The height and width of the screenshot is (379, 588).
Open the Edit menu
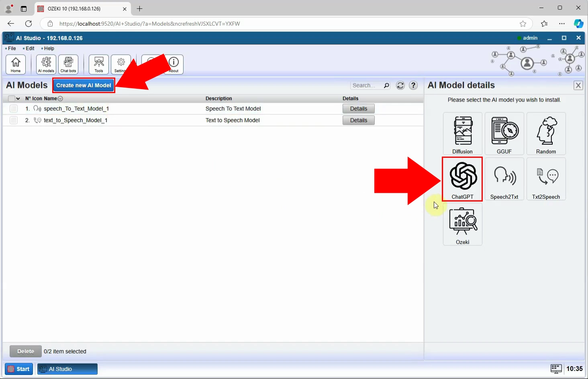coord(30,49)
